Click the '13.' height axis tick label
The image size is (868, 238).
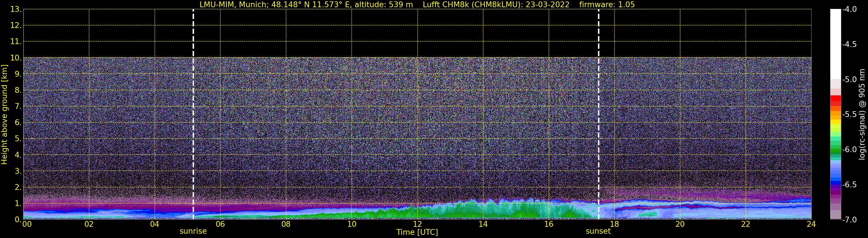point(16,10)
